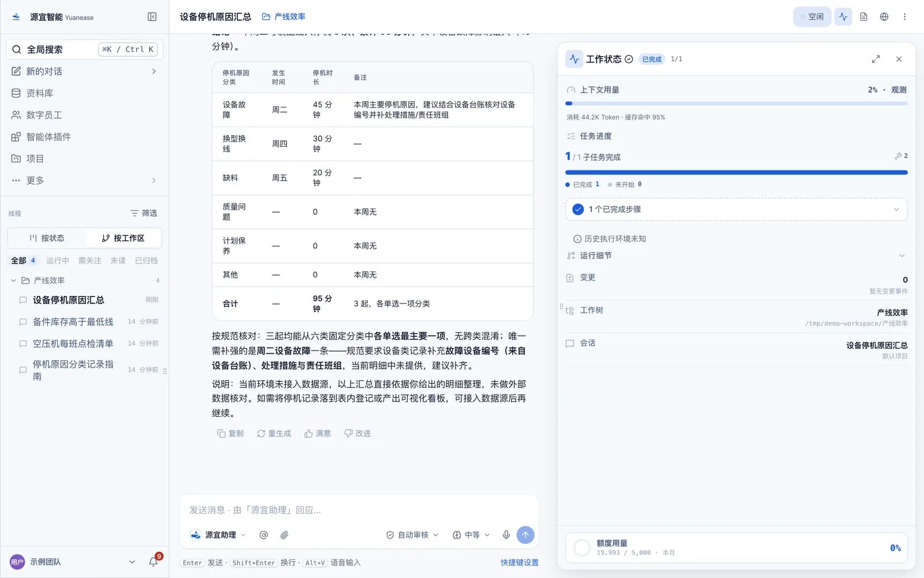Regenerate the response with 重生成
The image size is (924, 578).
(x=274, y=433)
